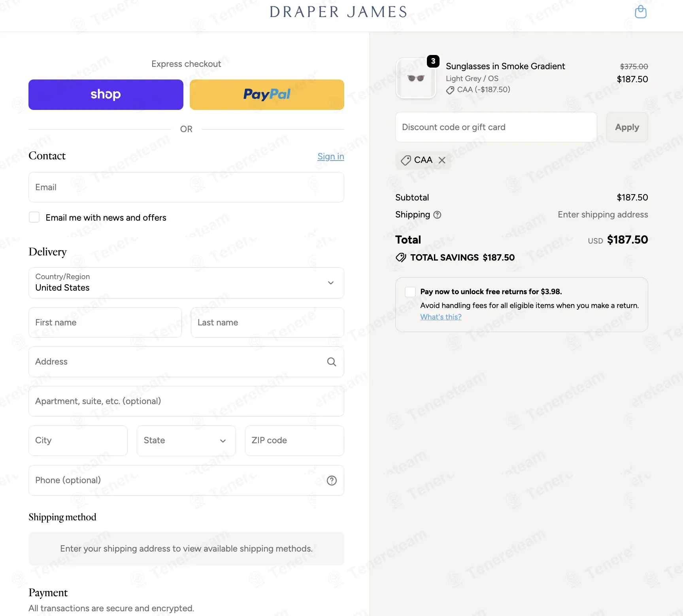683x616 pixels.
Task: Check the free returns for $3.98 box
Action: pos(410,292)
